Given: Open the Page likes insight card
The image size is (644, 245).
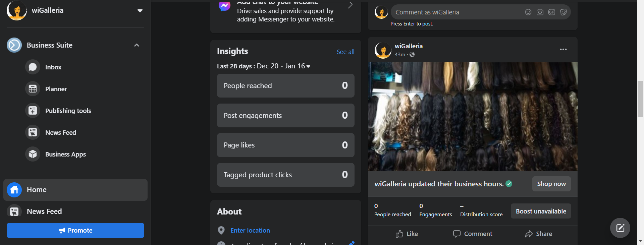Looking at the screenshot, I should click(286, 145).
